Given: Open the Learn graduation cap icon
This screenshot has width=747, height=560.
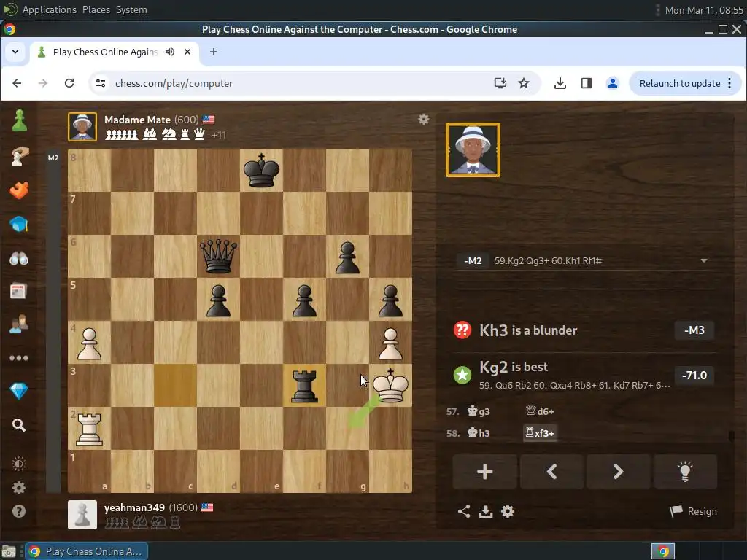Looking at the screenshot, I should point(19,224).
